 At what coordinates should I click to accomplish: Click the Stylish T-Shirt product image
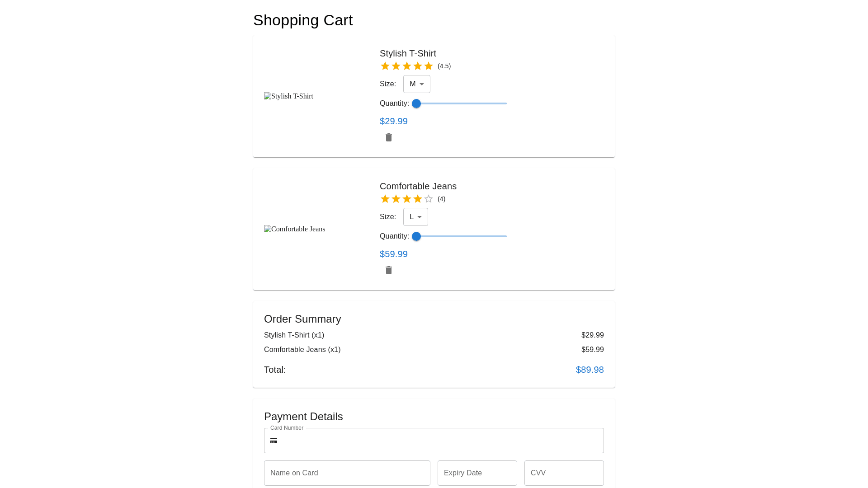point(288,96)
